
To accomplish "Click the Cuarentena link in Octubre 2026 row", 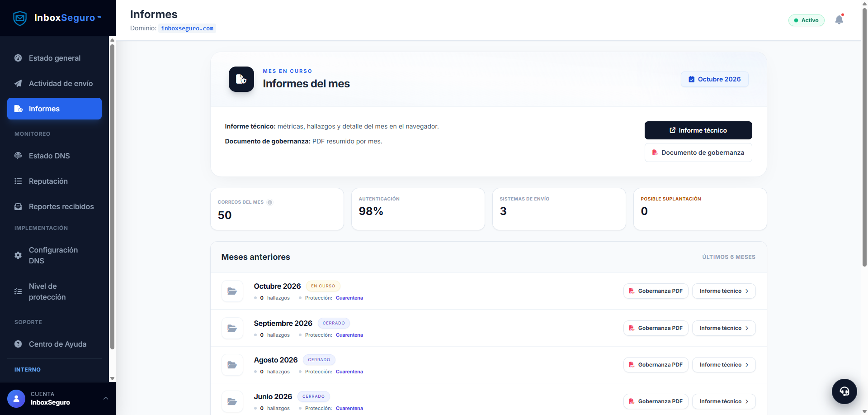I will tap(349, 298).
